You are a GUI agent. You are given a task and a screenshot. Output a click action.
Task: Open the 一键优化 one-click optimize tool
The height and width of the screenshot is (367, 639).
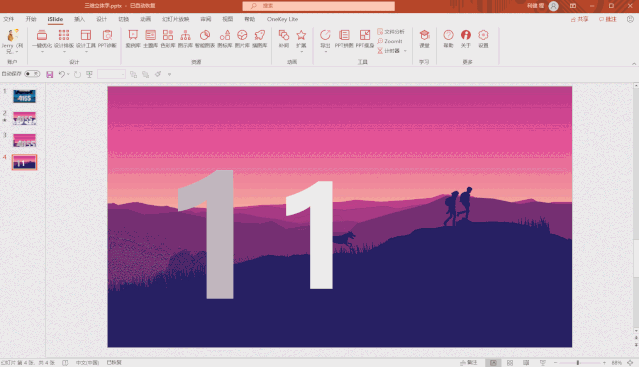[42, 39]
